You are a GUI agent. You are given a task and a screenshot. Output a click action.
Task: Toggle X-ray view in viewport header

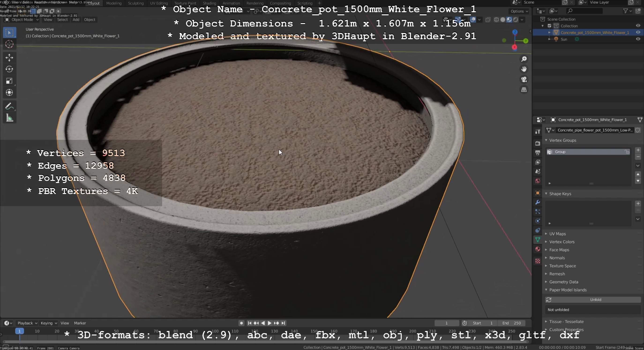coord(488,20)
